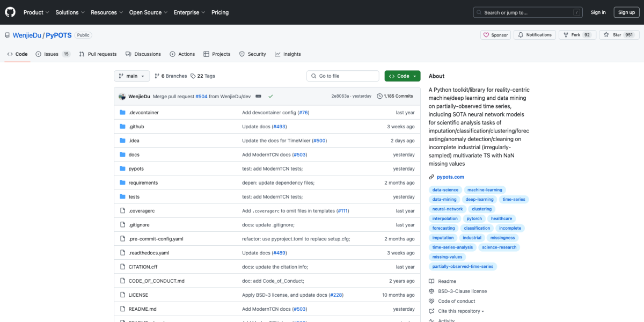This screenshot has width=644, height=322.
Task: Fork the repository
Action: tap(576, 34)
